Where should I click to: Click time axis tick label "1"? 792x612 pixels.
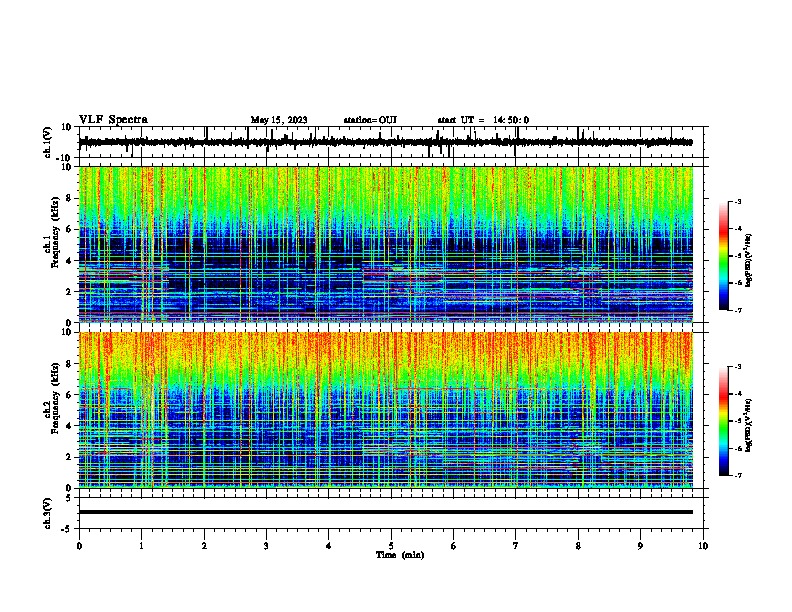(x=141, y=546)
